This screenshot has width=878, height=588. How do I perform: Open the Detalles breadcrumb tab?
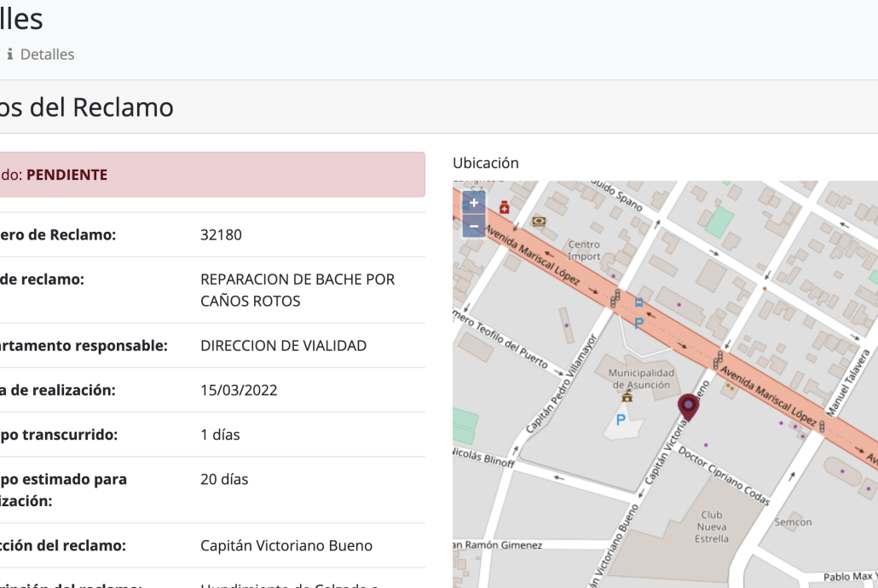tap(47, 55)
